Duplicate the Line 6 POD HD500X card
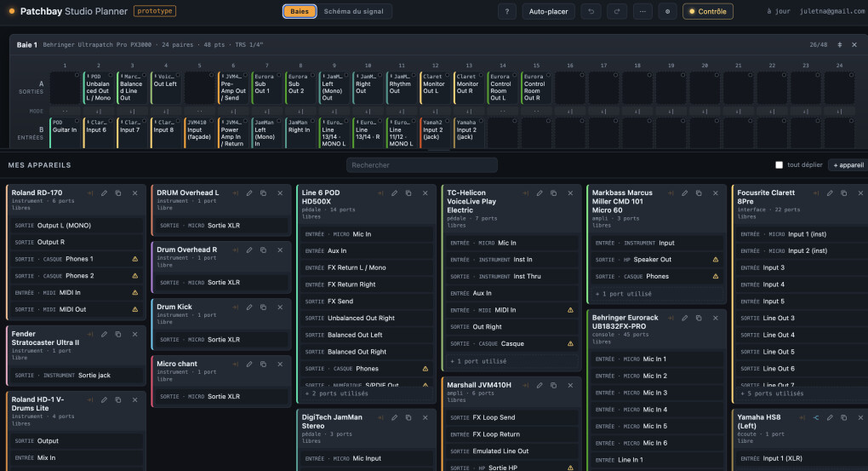 click(408, 193)
